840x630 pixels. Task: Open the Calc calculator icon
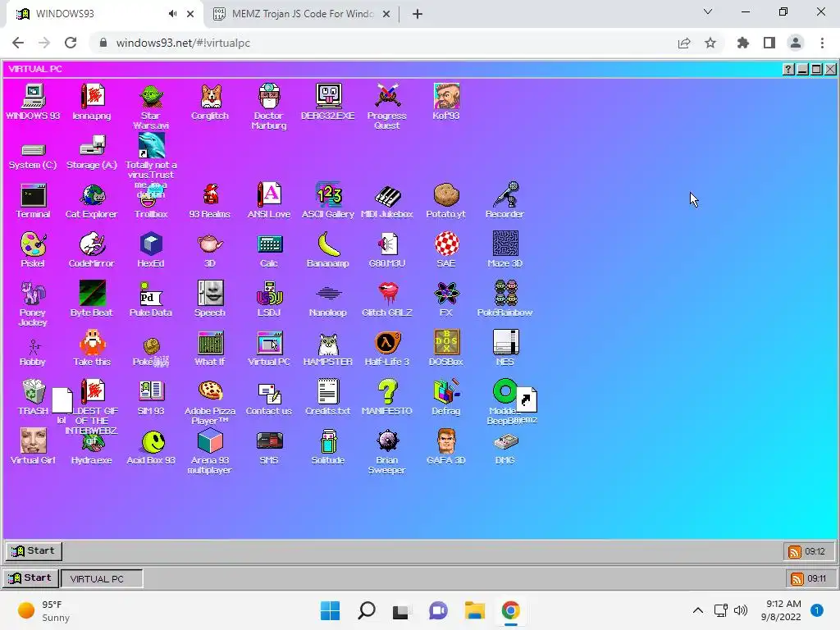[269, 244]
